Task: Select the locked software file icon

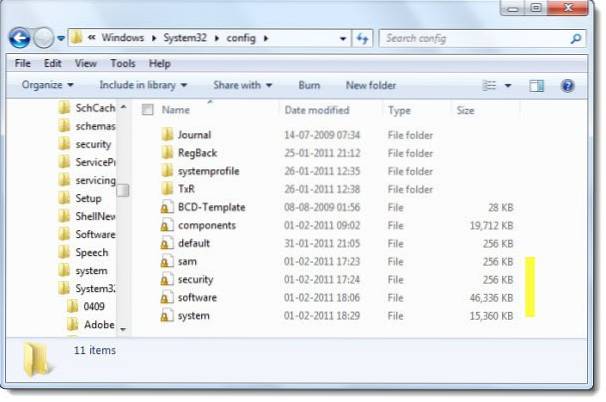Action: click(168, 297)
